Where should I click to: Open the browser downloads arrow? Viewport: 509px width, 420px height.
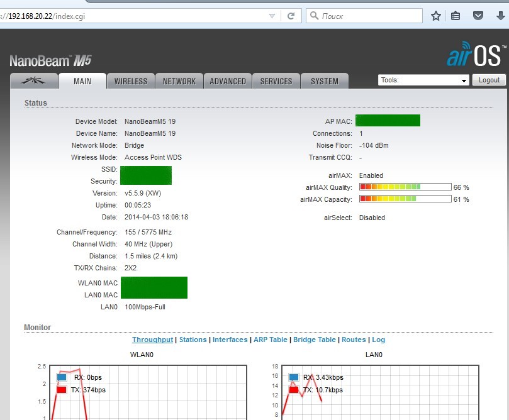tap(501, 16)
